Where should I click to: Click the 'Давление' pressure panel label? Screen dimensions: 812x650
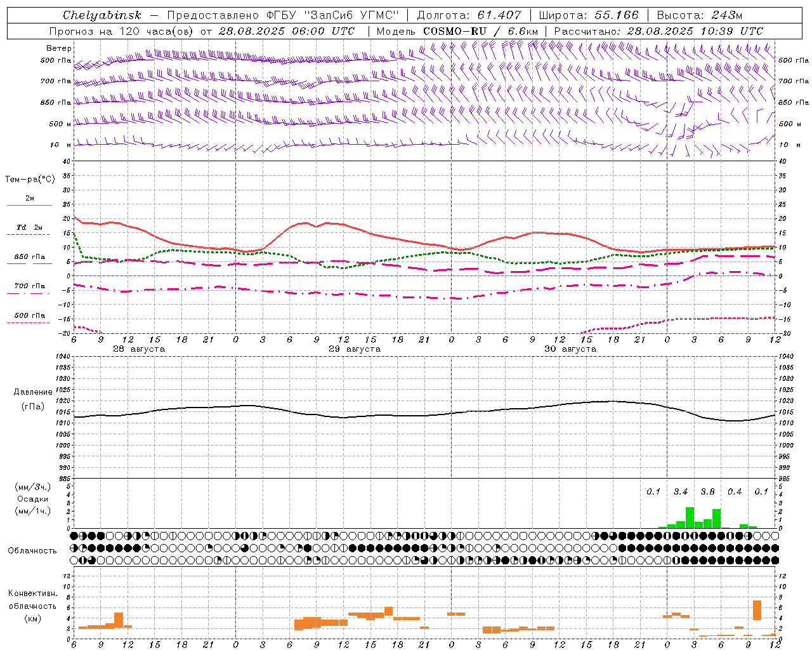pos(33,392)
